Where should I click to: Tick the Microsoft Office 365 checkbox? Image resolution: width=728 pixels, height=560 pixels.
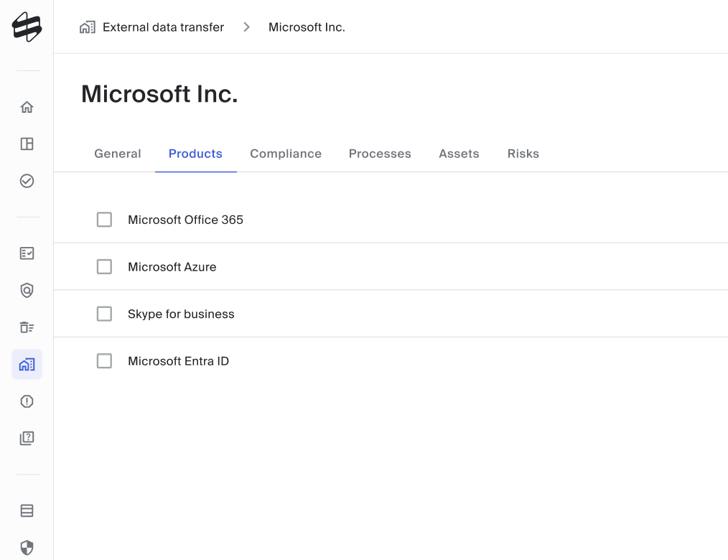[105, 220]
